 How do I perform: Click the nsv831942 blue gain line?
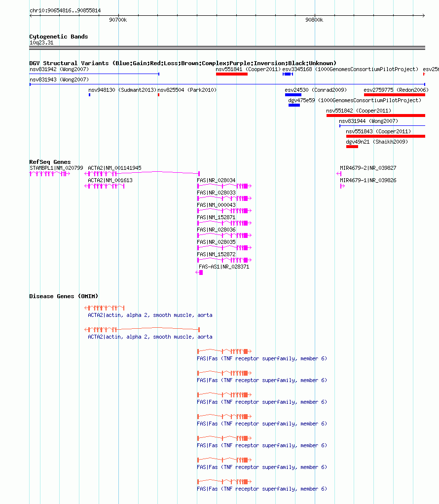click(94, 74)
